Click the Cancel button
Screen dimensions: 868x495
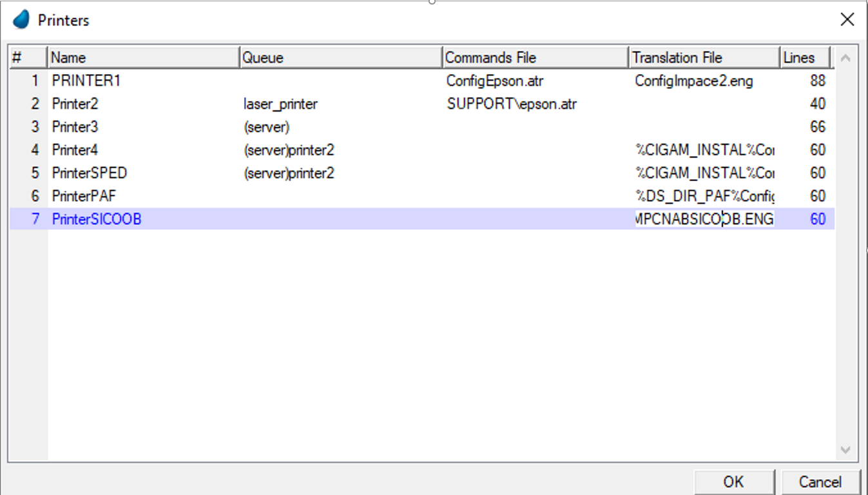(820, 482)
